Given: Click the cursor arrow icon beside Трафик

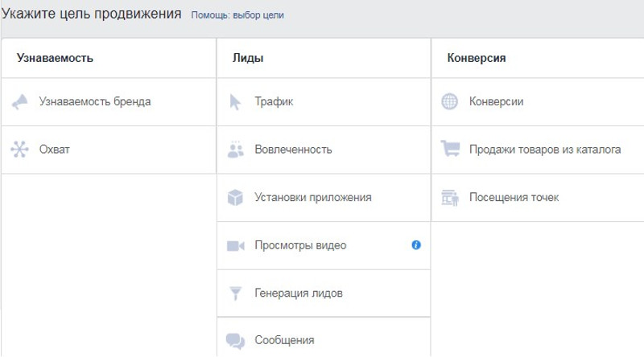Looking at the screenshot, I should coord(235,102).
